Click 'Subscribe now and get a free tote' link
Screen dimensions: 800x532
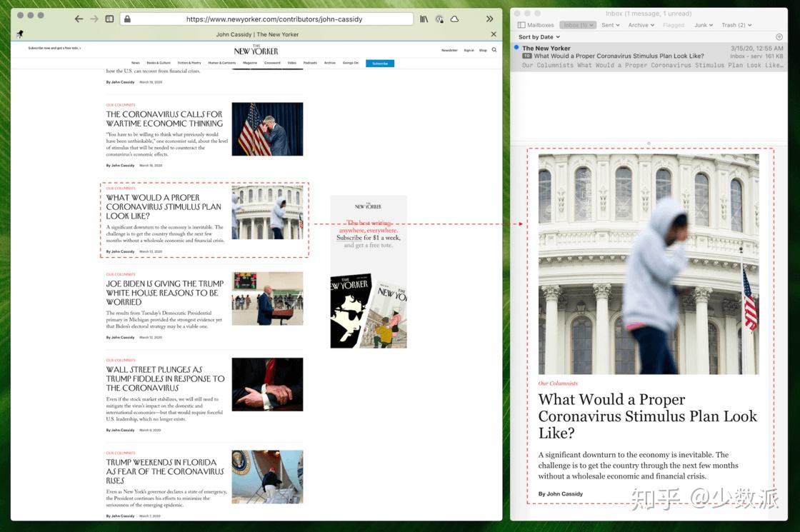pyautogui.click(x=54, y=48)
